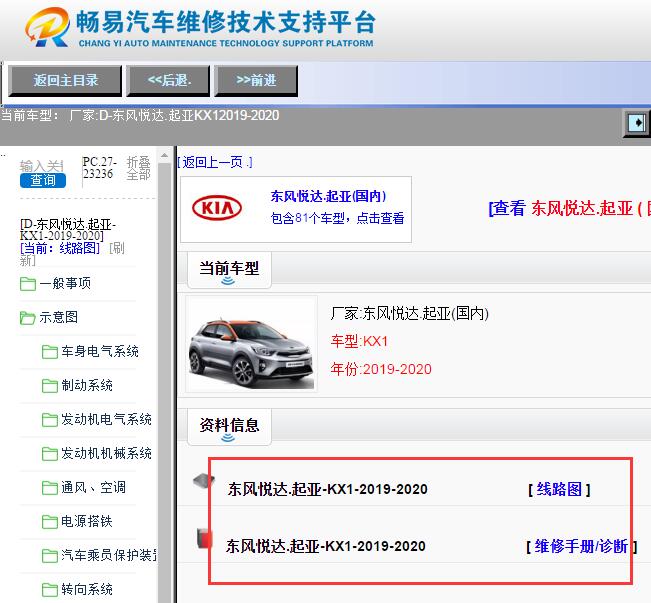Viewport: 651px width, 603px height.
Task: Open the 线路图 link
Action: pyautogui.click(x=559, y=489)
